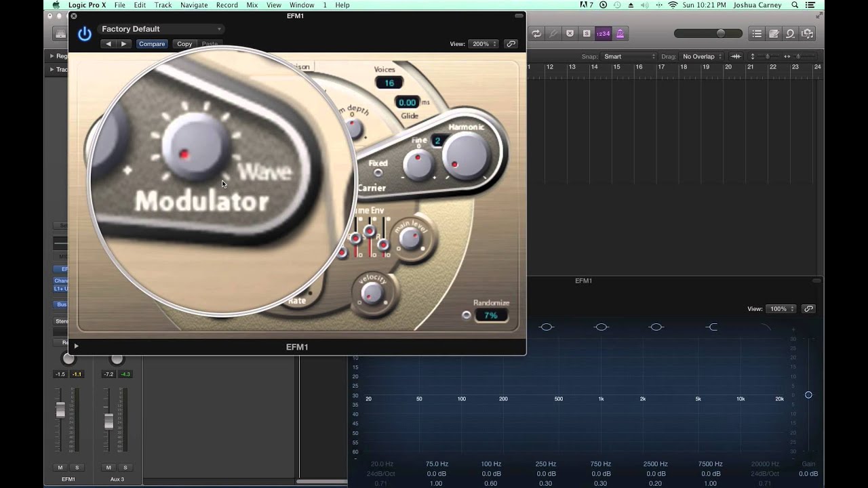868x488 pixels.
Task: Toggle Clear Solo button with X
Action: coord(570,33)
